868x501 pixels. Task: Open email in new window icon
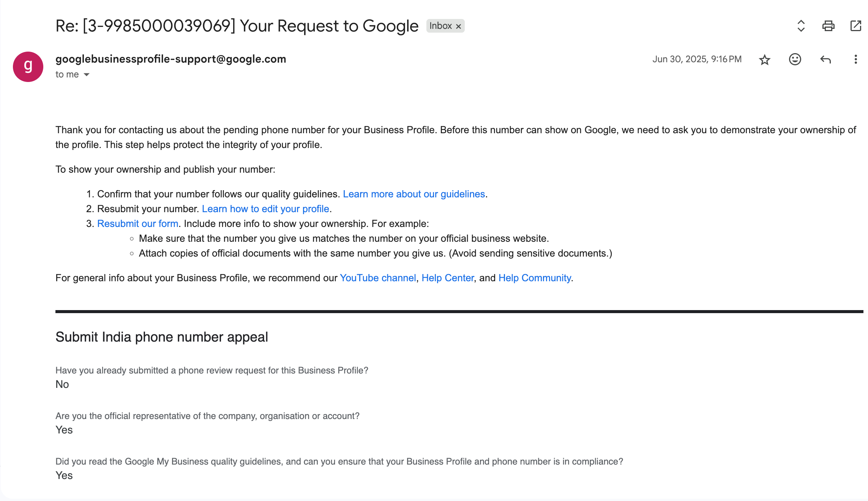(855, 26)
